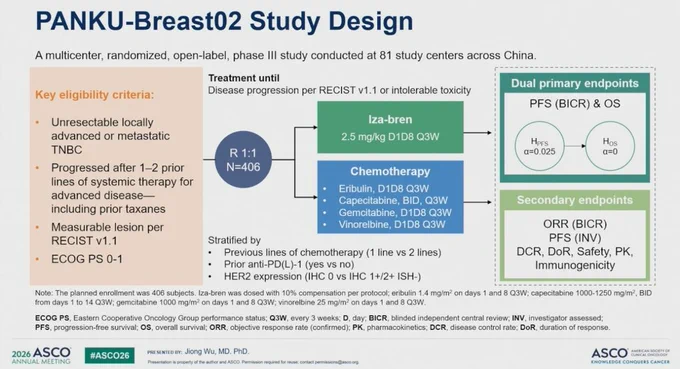This screenshot has width=680, height=369.
Task: Click the Treatment until label
Action: coord(244,78)
